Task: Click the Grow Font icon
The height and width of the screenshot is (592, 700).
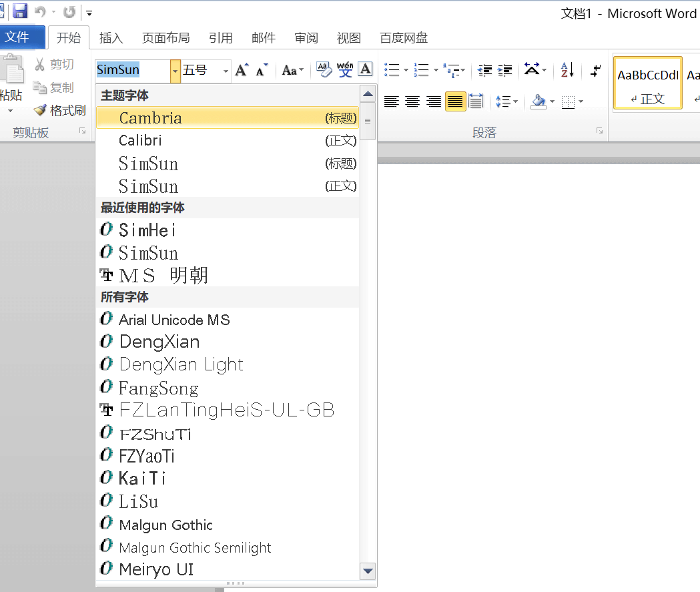Action: click(x=242, y=70)
